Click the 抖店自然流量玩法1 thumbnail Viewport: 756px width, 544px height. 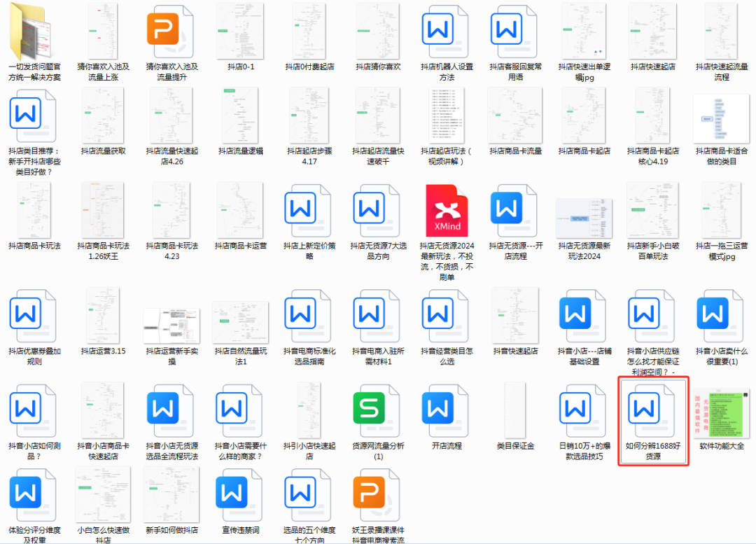(x=240, y=322)
